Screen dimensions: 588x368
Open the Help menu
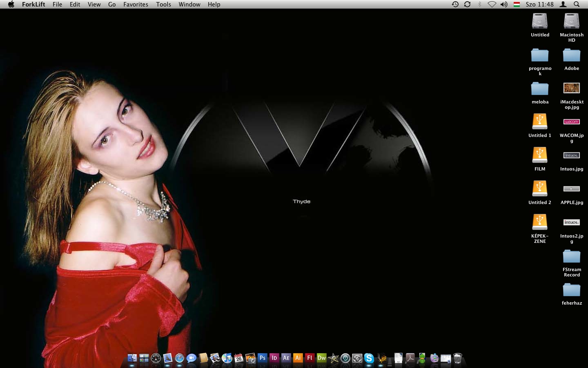(x=214, y=4)
